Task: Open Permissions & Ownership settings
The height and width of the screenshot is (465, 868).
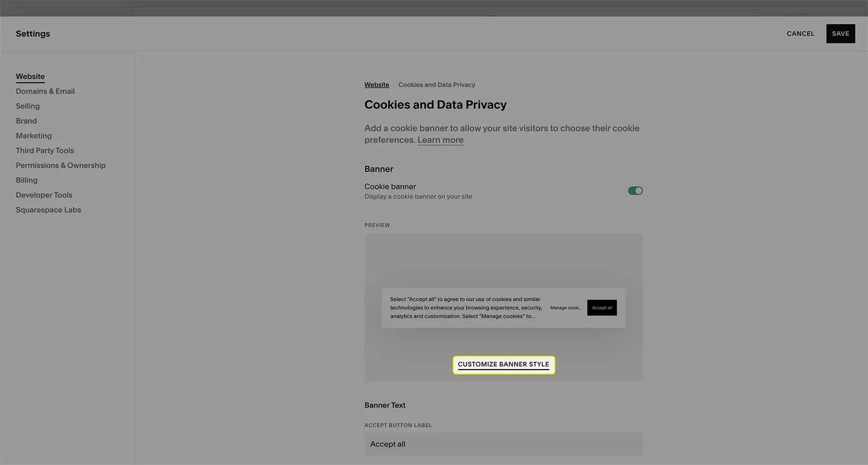Action: click(x=61, y=165)
